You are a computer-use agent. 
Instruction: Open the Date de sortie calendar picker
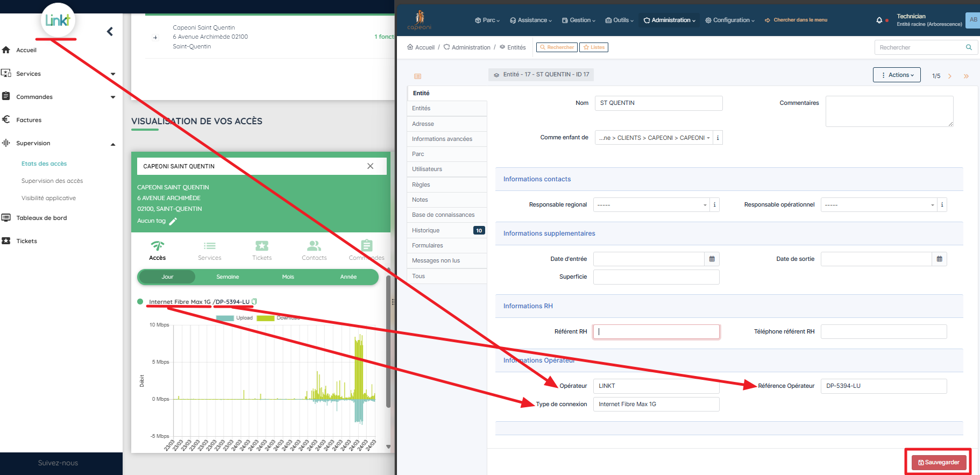(939, 259)
